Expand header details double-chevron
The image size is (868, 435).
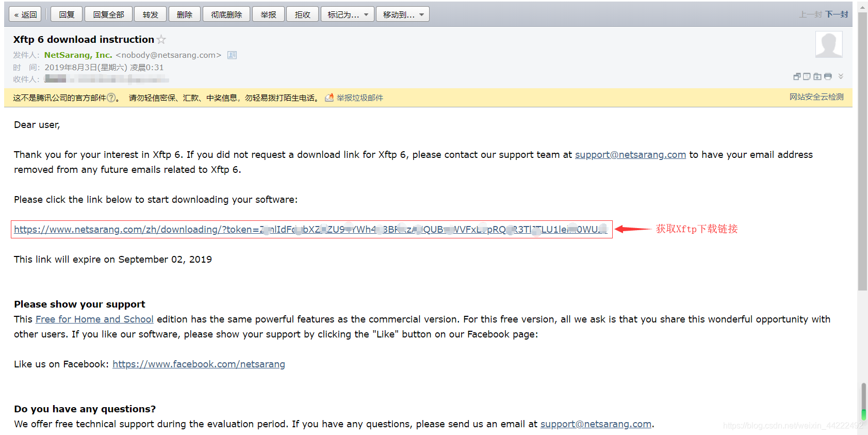click(x=841, y=76)
